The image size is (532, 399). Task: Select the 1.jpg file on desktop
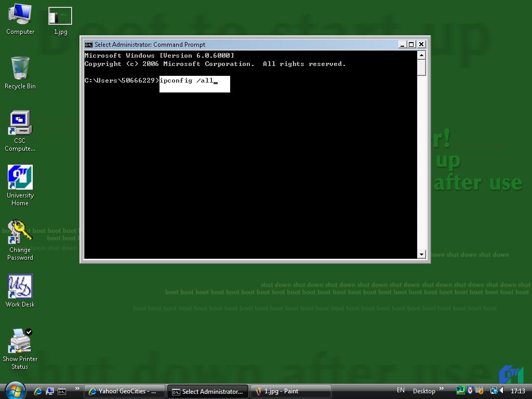(60, 17)
